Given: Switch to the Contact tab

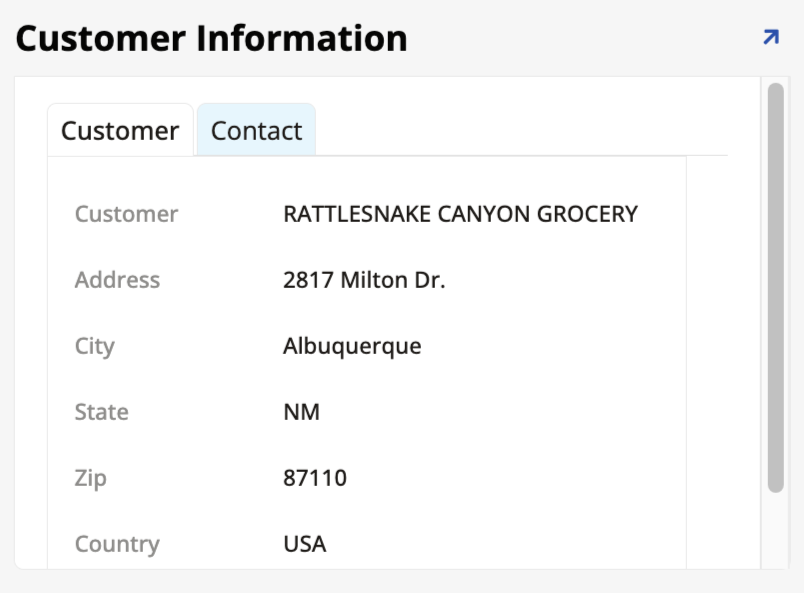Looking at the screenshot, I should point(256,130).
